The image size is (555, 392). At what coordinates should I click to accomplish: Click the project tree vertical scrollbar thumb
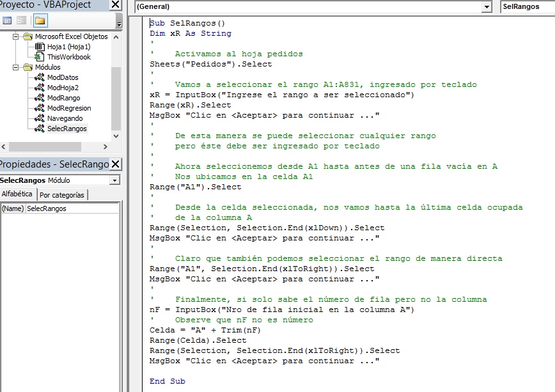[116, 98]
